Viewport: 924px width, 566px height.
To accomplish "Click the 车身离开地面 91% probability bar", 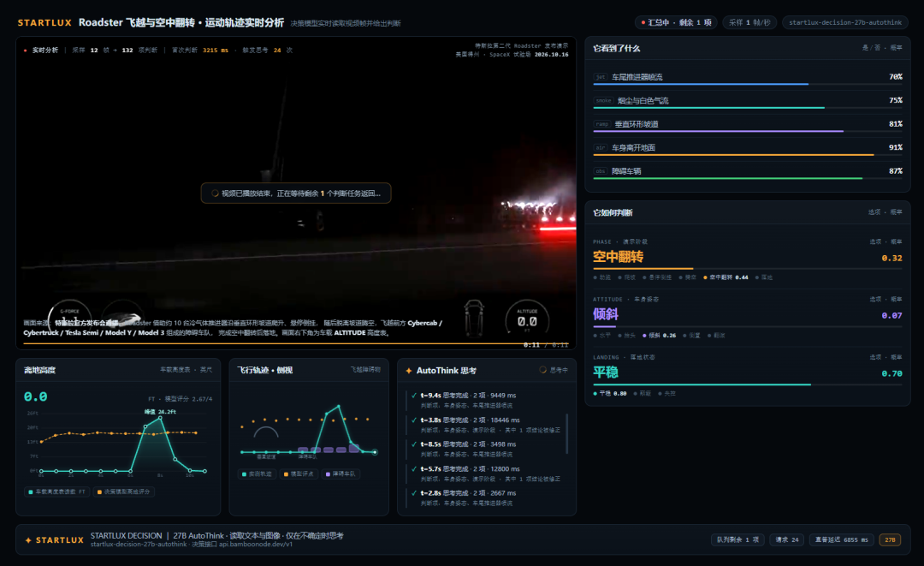I will (747, 155).
